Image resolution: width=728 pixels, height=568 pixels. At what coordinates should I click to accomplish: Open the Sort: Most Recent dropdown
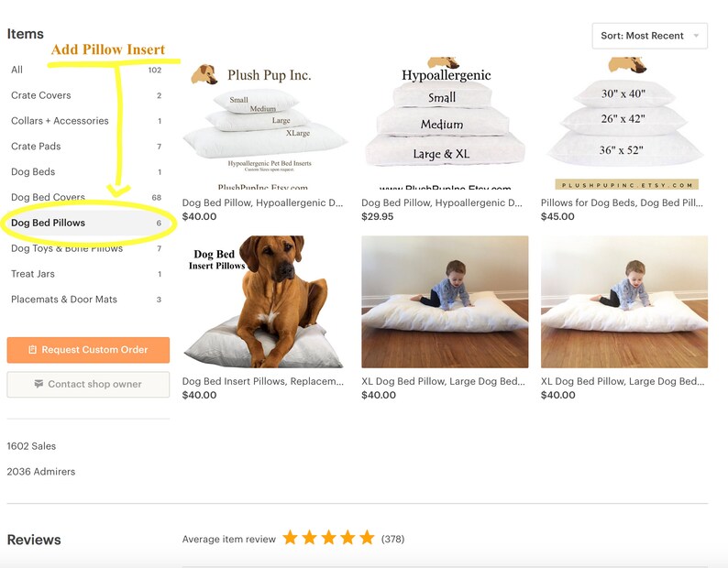[649, 36]
